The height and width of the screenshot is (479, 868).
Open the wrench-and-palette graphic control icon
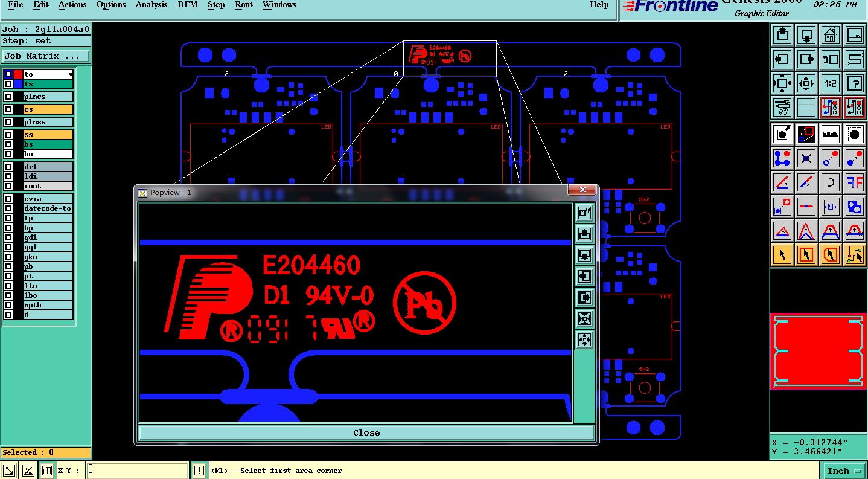click(x=782, y=108)
